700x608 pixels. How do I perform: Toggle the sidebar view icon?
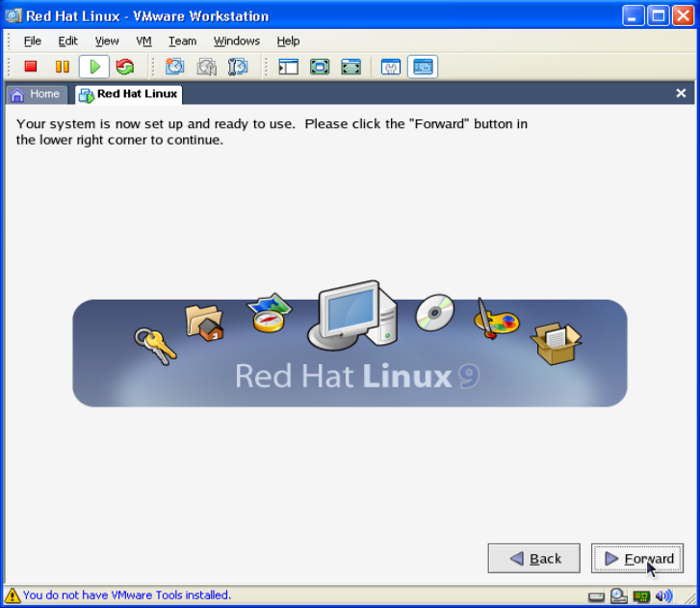(288, 66)
